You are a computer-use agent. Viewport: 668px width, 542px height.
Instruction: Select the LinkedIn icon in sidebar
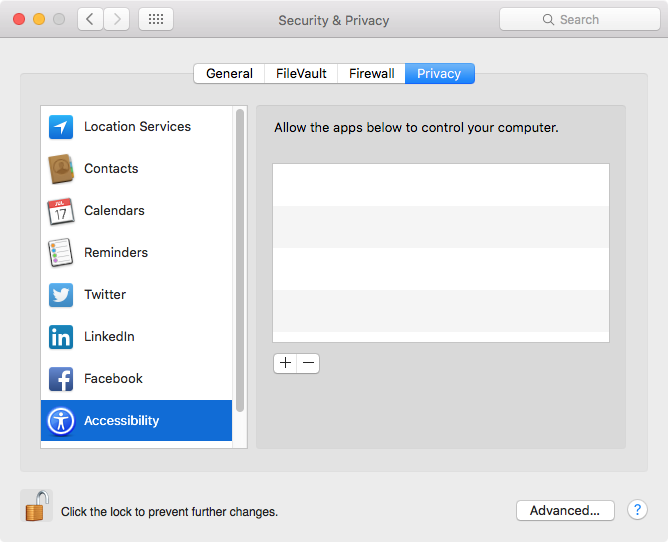pos(61,337)
